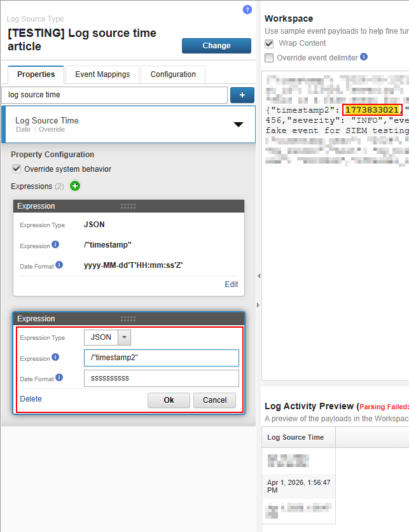
Task: Click info icon beside first Date Format label
Action: [59, 265]
